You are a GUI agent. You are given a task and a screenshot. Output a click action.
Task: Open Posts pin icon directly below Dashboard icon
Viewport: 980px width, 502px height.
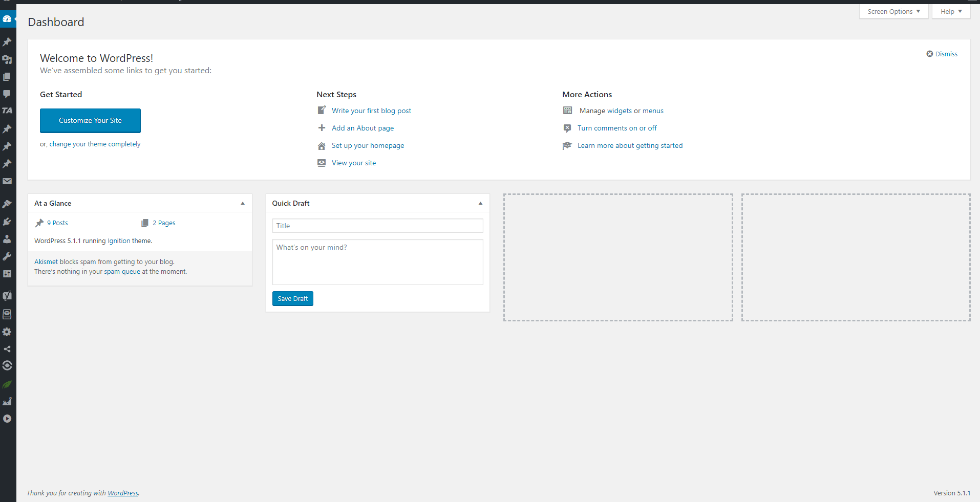(7, 42)
